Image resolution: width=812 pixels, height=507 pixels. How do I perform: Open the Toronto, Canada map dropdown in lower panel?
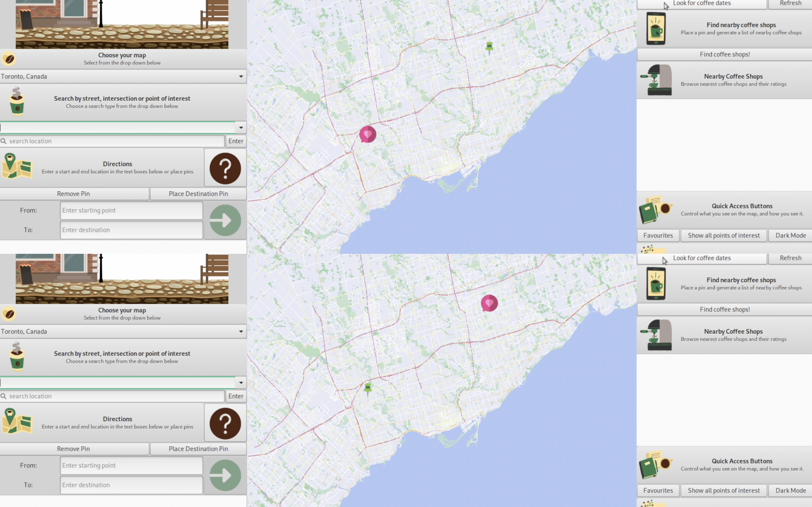pyautogui.click(x=123, y=331)
